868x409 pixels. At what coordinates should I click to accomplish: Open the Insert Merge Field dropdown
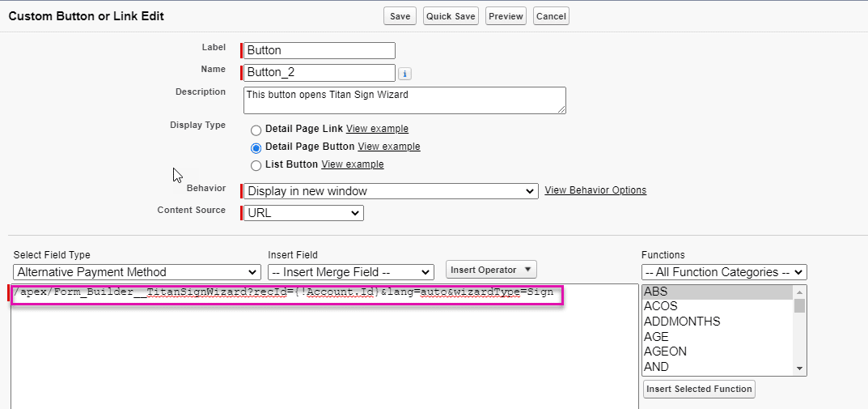click(350, 272)
